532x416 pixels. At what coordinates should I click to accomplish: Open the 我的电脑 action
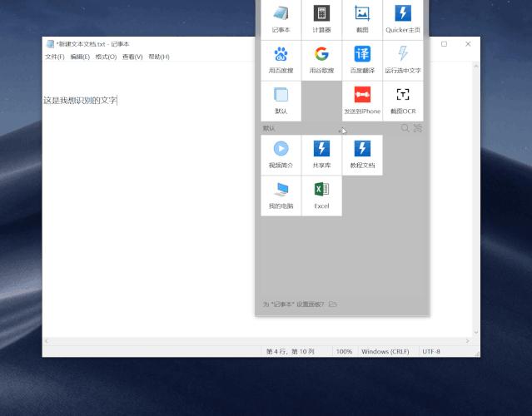(281, 196)
